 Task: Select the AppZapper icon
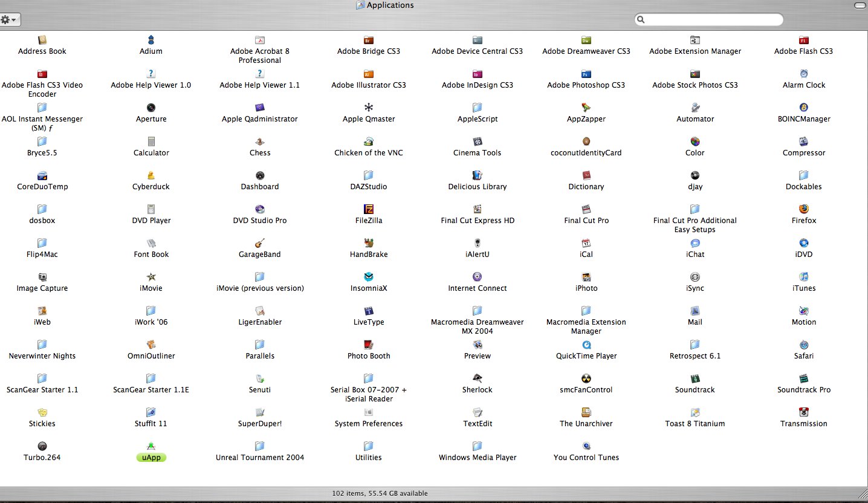click(586, 108)
